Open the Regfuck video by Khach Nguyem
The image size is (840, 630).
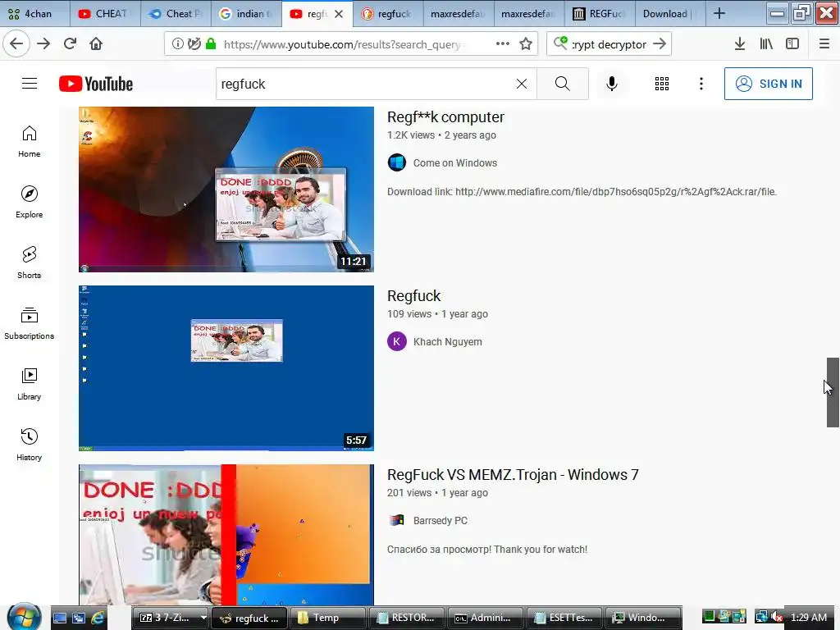[x=413, y=295]
